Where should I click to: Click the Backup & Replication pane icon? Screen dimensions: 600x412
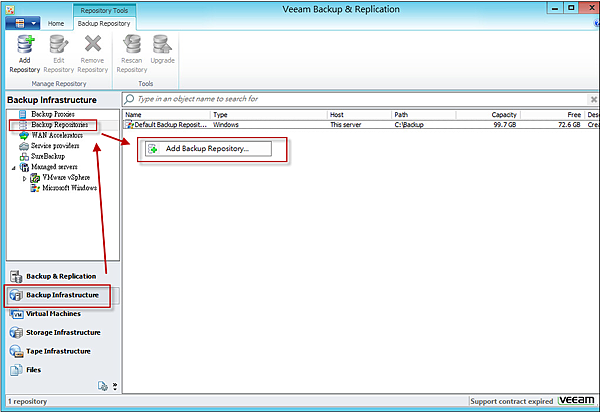(x=16, y=276)
